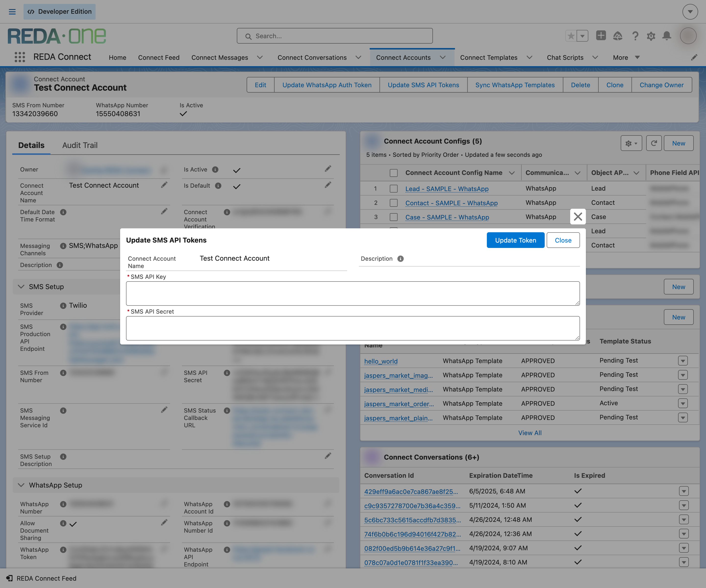Click New in Connect Account Configs

coord(679,144)
